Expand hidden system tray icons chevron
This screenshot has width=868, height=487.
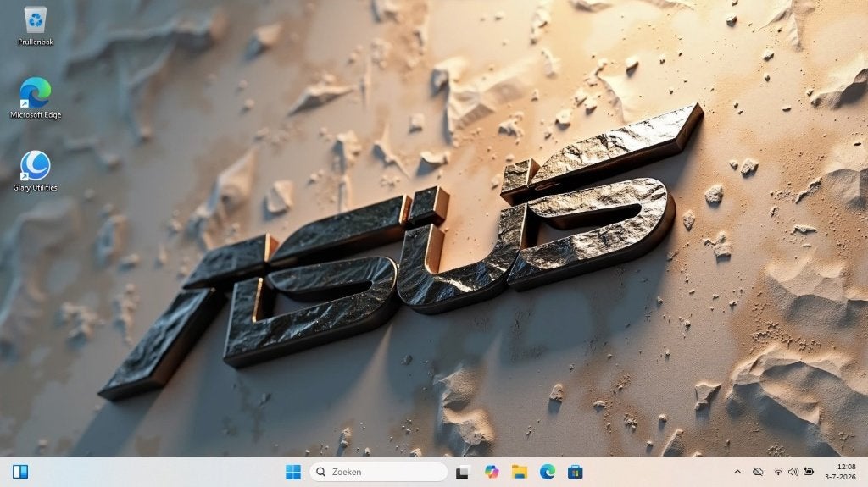pos(737,472)
